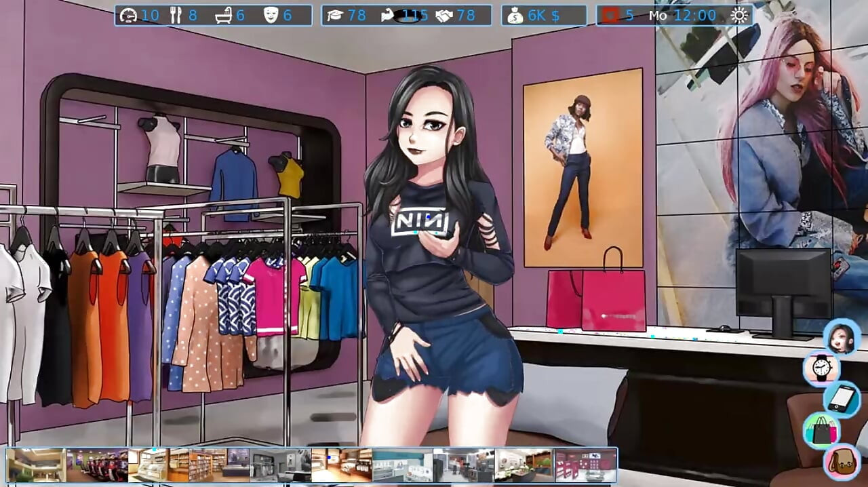
Task: Click the mood mask icon
Action: coord(271,15)
